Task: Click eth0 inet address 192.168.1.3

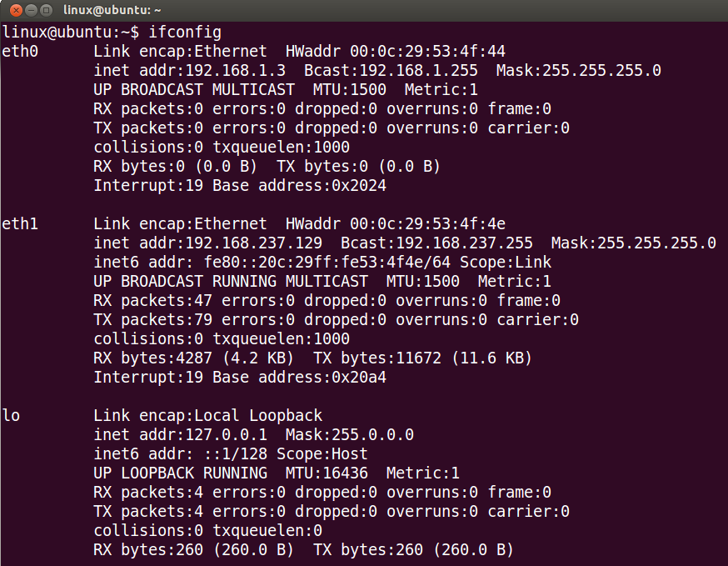Action: pos(236,70)
